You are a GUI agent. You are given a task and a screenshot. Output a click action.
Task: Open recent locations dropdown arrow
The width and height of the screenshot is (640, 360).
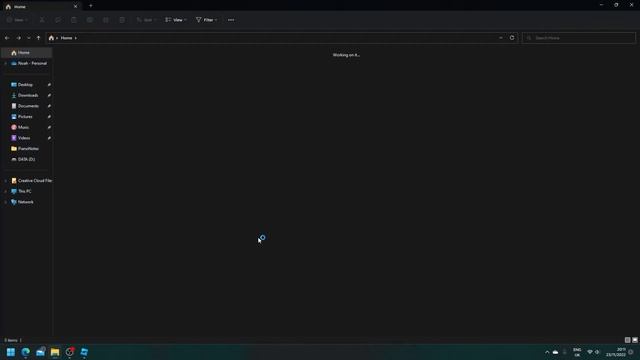(29, 38)
